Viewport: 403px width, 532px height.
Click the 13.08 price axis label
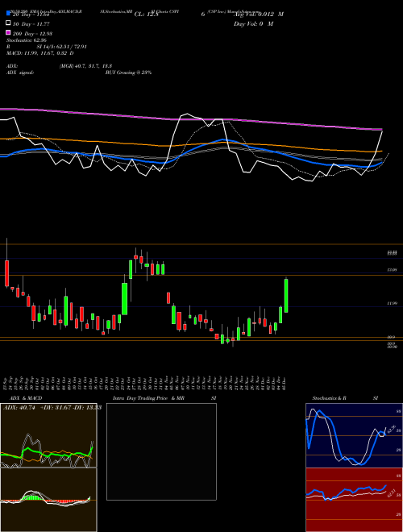pyautogui.click(x=392, y=270)
